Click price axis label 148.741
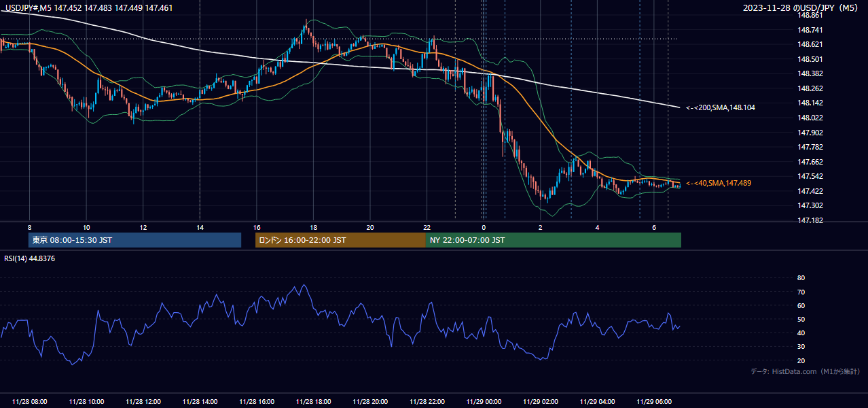Viewport: 868px width, 408px height. coord(811,30)
